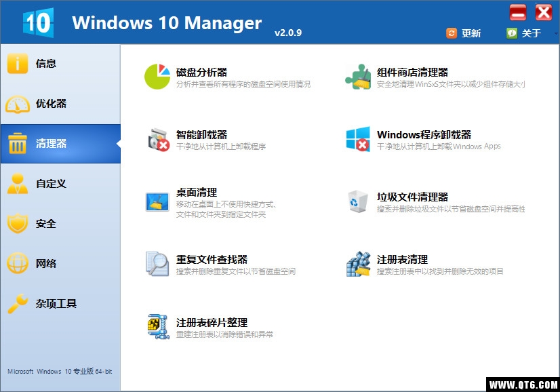Open 注册表碎片整理 by its title
The width and height of the screenshot is (560, 392).
point(212,322)
